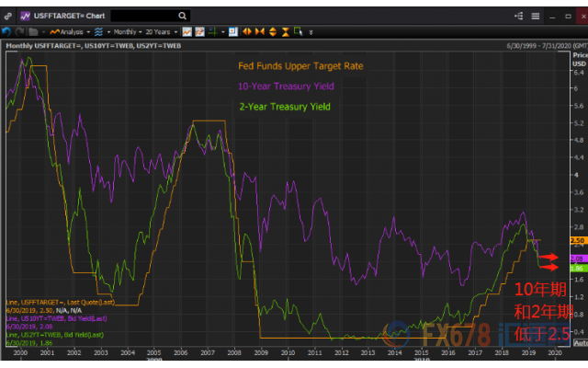Viewport: 588px width, 368px height.
Task: Expand the Analysis dropdown arrow
Action: (88, 32)
